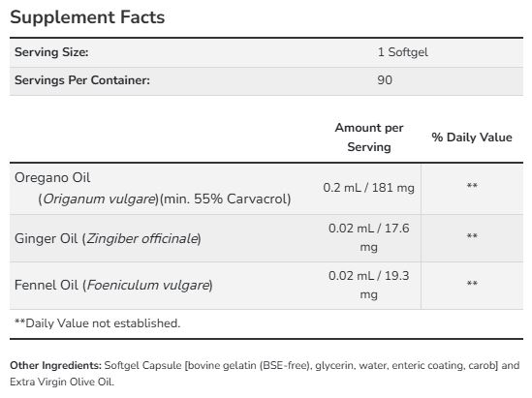Click the Origanum vulgare italic text
The width and height of the screenshot is (532, 398).
click(99, 199)
